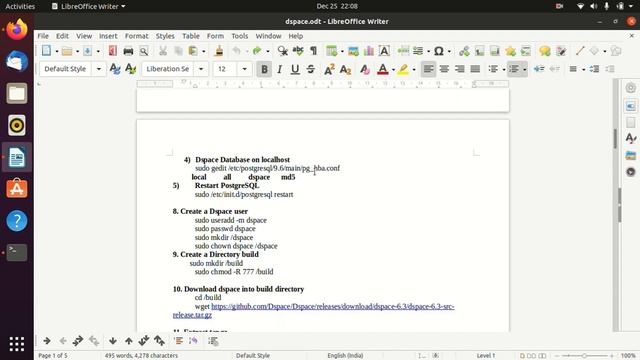640x360 pixels.
Task: Expand Paste options dropdown arrow
Action: pos(204,51)
